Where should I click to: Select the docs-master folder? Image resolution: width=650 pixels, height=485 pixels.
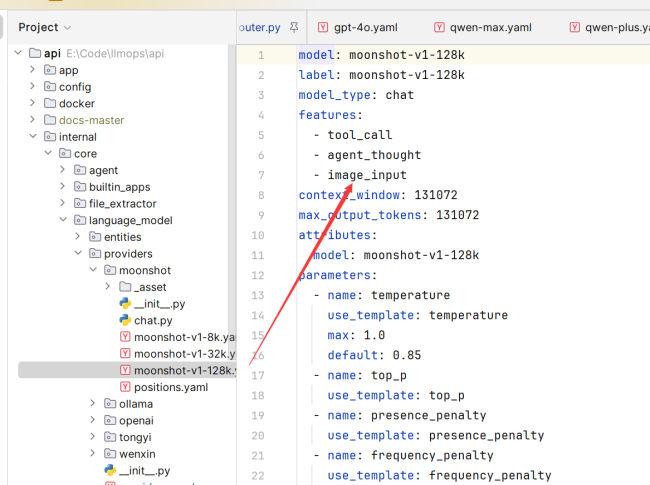tap(91, 120)
